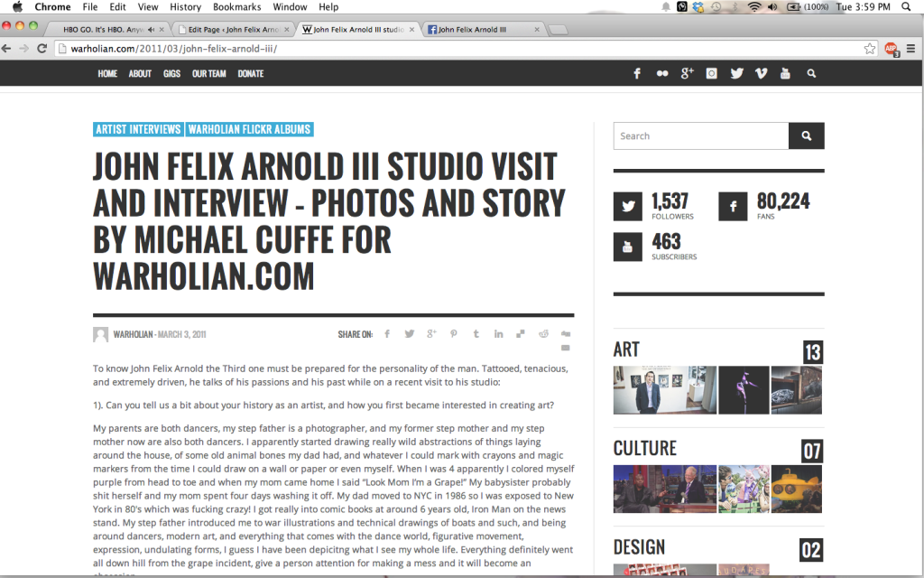Click the 80,224 Facebook fans count
This screenshot has width=924, height=578.
[783, 201]
